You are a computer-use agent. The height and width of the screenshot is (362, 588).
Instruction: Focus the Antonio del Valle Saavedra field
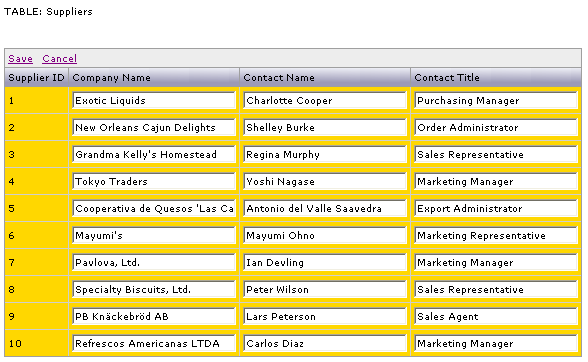(325, 209)
